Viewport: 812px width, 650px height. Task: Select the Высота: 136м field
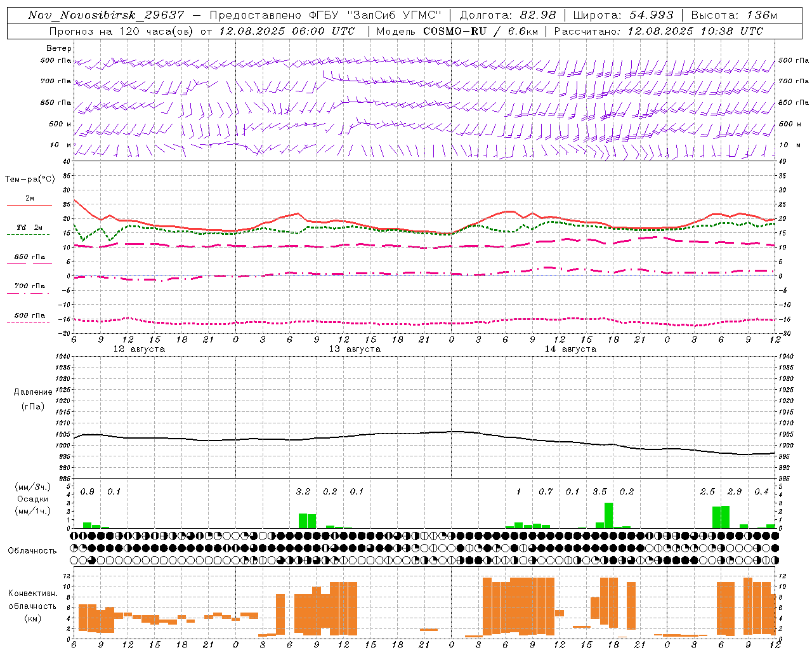click(734, 15)
